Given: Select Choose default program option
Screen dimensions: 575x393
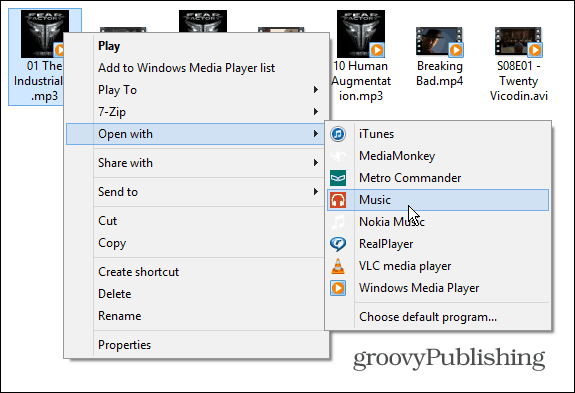Looking at the screenshot, I should click(x=428, y=317).
